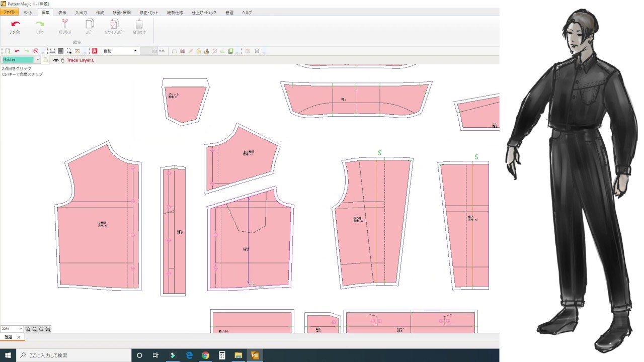Click the green S marker above center sleeve
This screenshot has height=362, width=644.
(380, 153)
